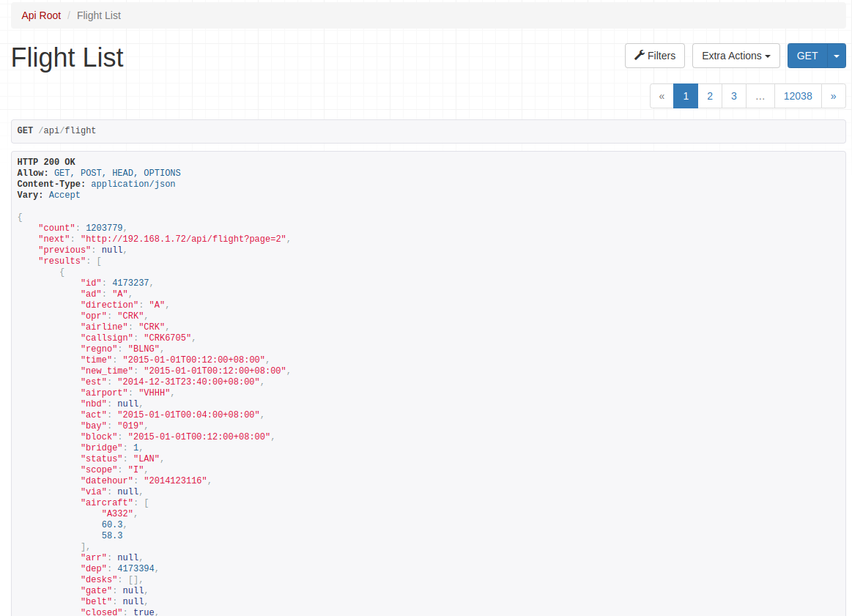Screen dimensions: 852x616
Task: Open the filters dialog
Action: [654, 56]
